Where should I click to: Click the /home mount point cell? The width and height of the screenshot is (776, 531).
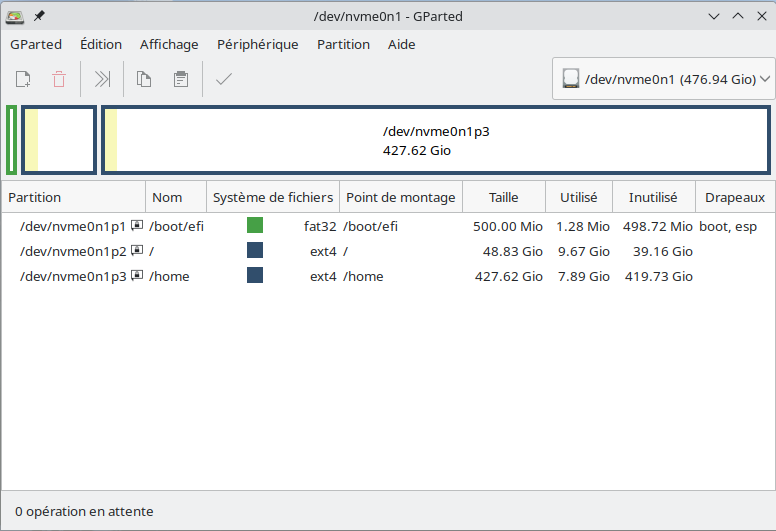pos(363,276)
